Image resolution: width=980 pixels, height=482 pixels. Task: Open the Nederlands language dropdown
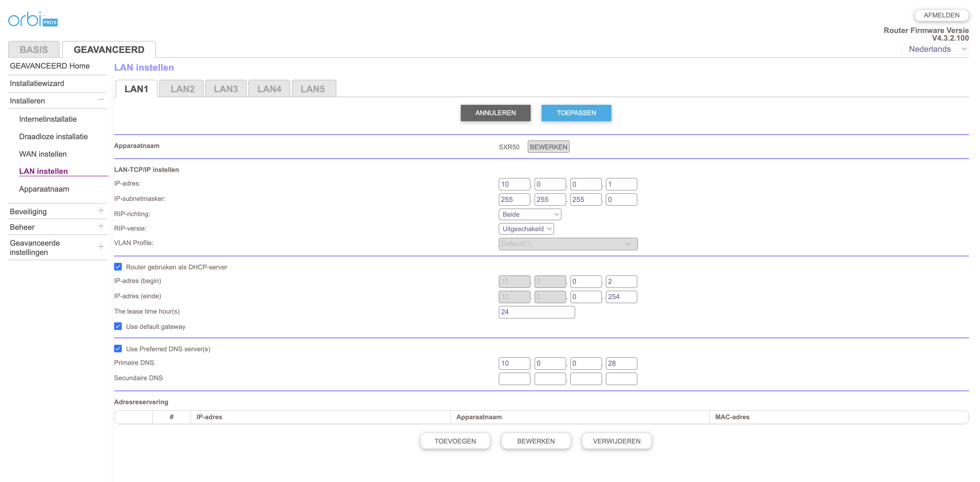point(935,49)
